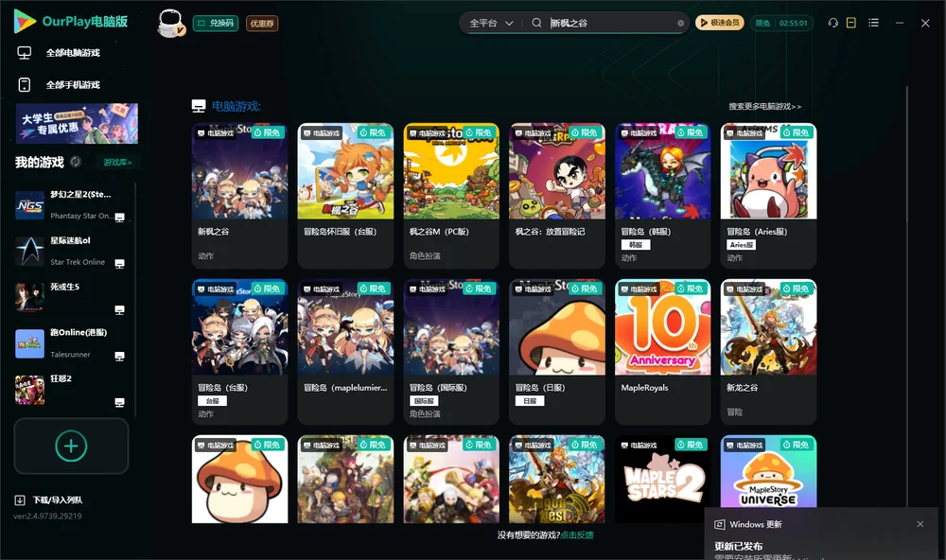Screen dimensions: 946x560
Task: Open the 新龙之谷 game card
Action: [768, 352]
